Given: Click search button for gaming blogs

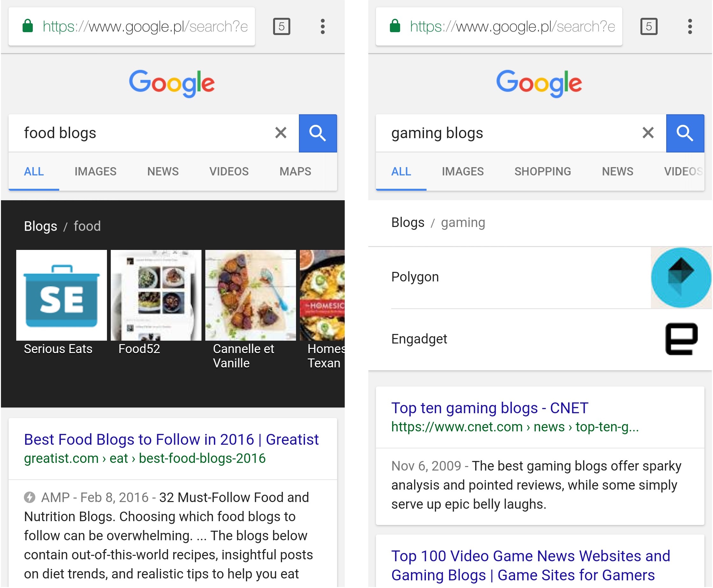Looking at the screenshot, I should (x=685, y=133).
